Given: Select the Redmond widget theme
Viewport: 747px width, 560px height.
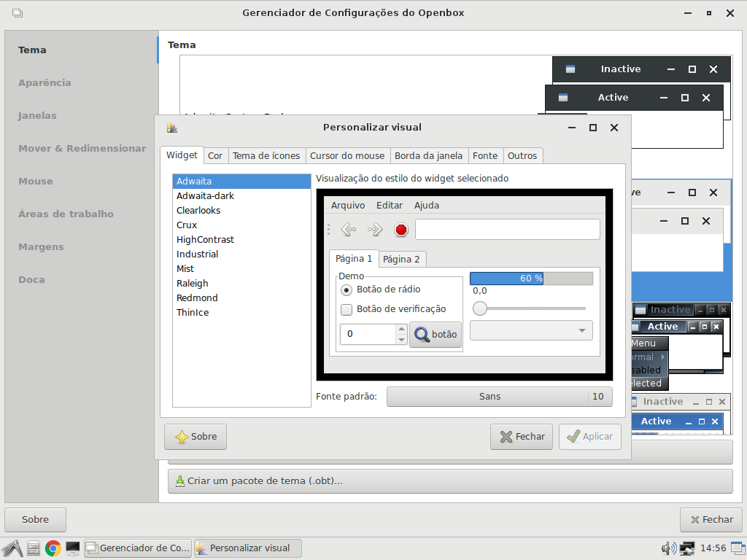Looking at the screenshot, I should (x=241, y=298).
